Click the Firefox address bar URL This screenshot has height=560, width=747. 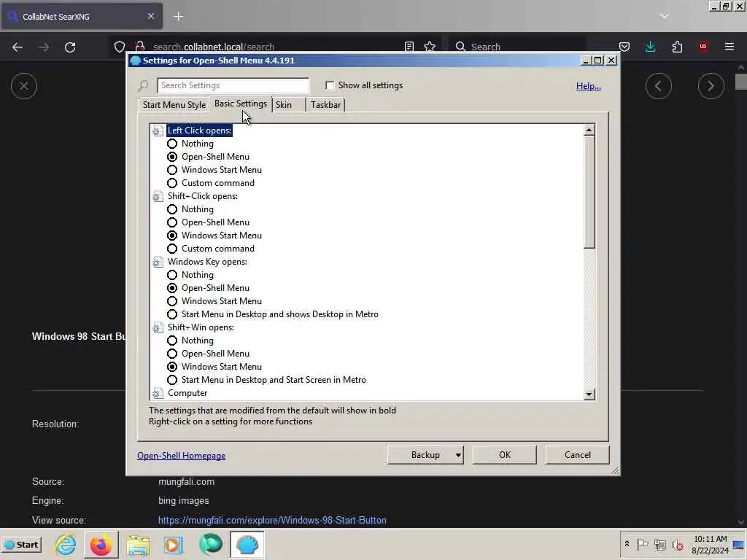[214, 47]
